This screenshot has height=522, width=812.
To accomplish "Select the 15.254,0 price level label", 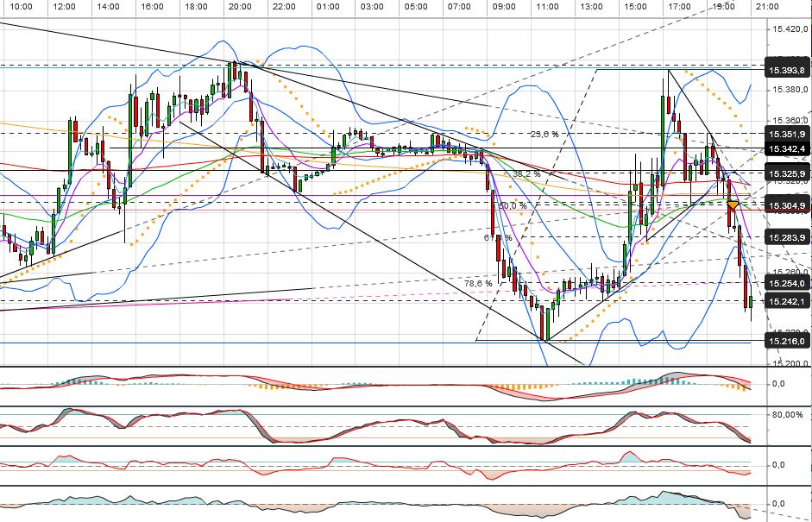I will coord(787,283).
